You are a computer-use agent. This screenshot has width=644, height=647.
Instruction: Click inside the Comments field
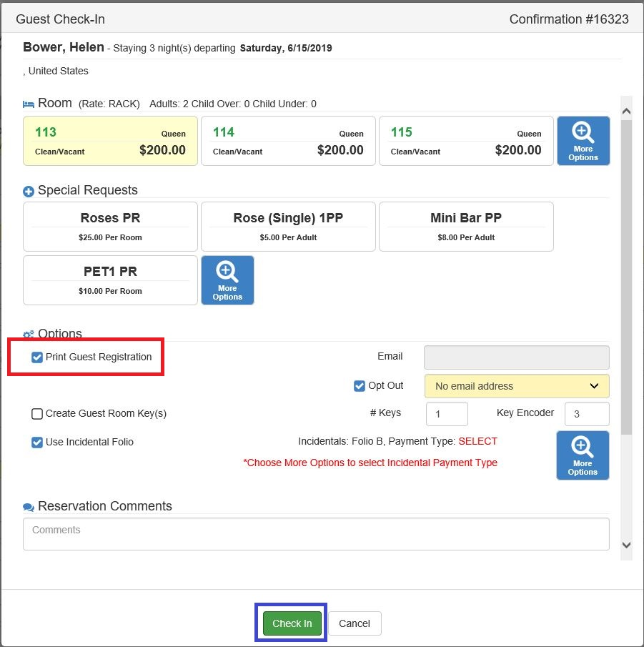pos(316,533)
